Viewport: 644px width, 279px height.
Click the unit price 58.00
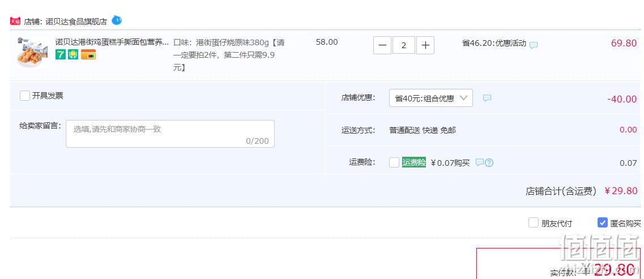click(327, 42)
